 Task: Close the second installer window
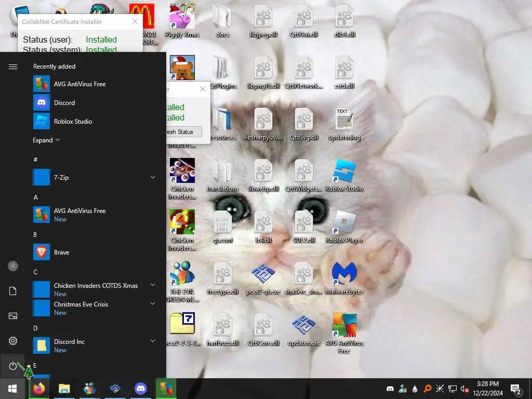[x=203, y=89]
